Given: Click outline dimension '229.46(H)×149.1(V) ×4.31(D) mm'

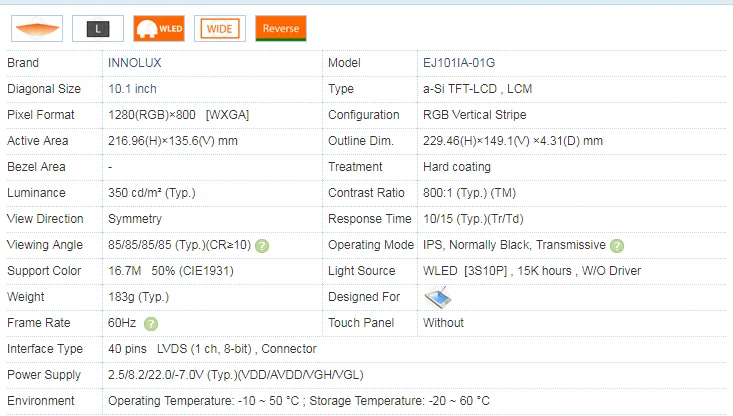Looking at the screenshot, I should click(513, 141).
